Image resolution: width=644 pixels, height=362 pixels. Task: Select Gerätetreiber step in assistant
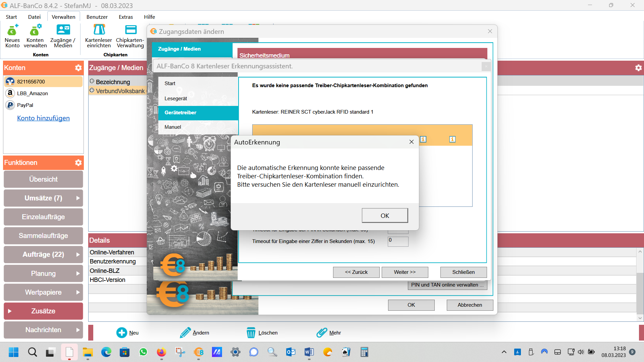[198, 113]
